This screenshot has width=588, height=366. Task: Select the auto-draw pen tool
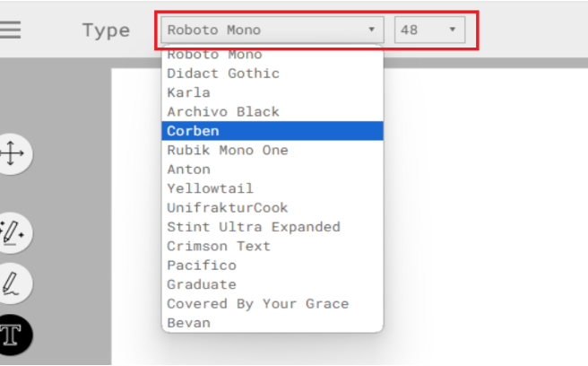pyautogui.click(x=13, y=231)
